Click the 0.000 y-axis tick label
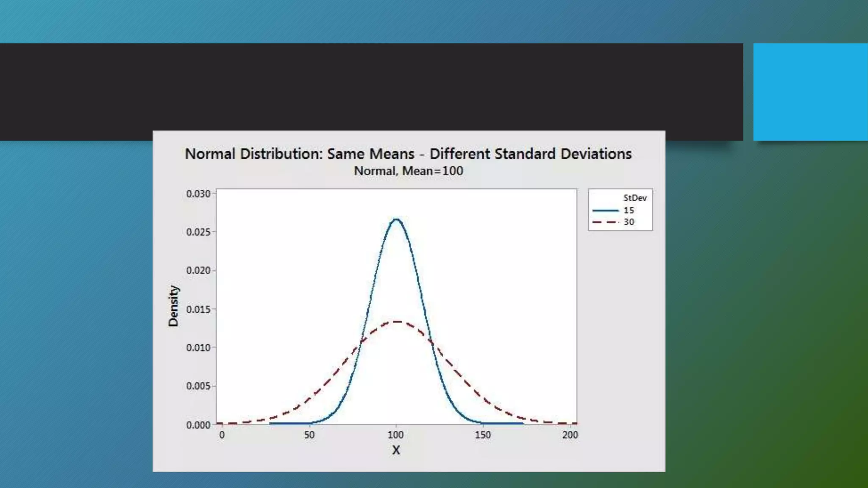This screenshot has height=488, width=868. click(198, 425)
